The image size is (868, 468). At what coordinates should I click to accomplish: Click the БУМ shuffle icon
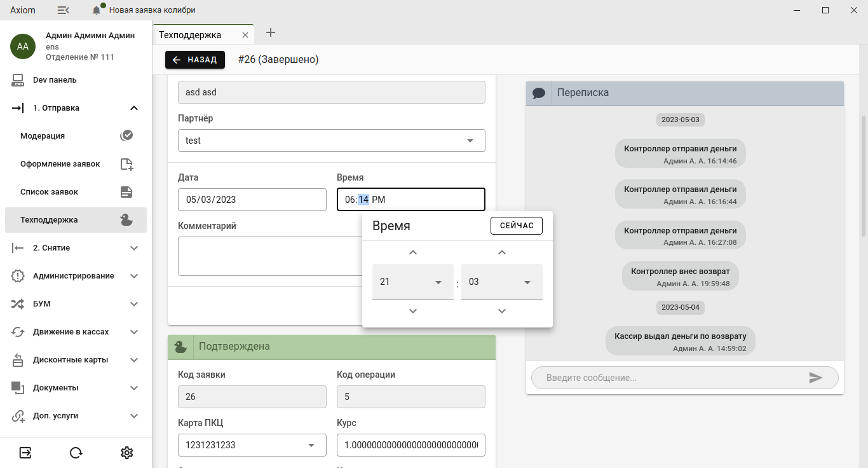[18, 304]
